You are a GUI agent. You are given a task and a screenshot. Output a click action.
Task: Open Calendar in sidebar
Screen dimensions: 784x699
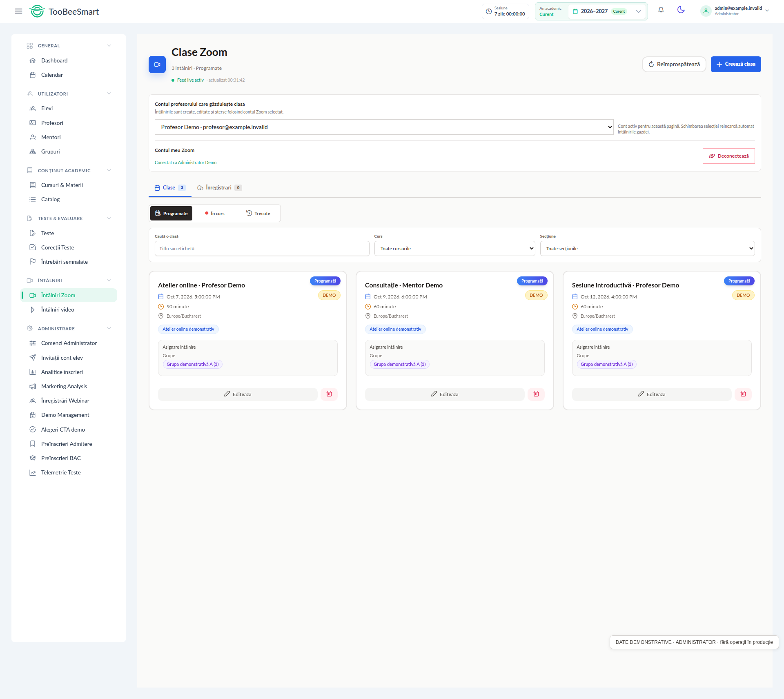[x=69, y=75]
